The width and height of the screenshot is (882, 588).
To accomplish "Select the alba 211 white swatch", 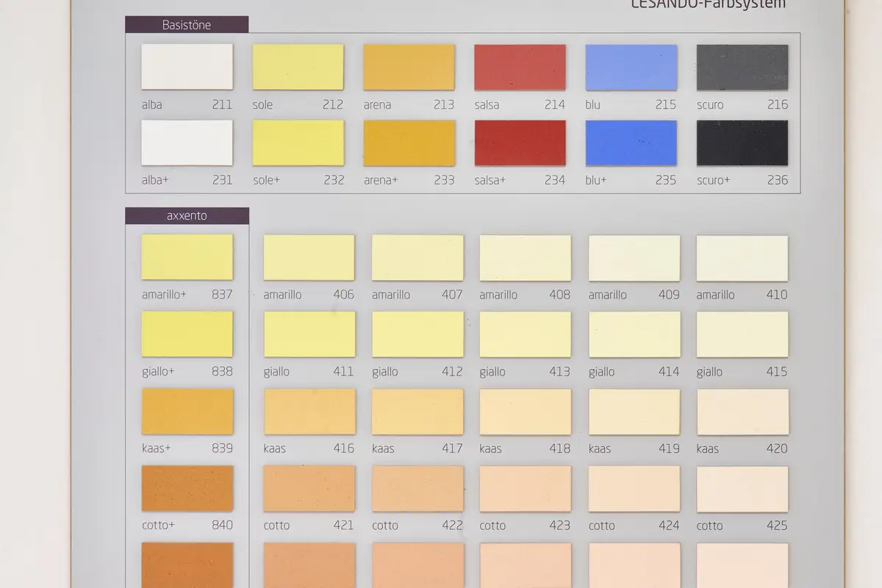I will click(187, 67).
